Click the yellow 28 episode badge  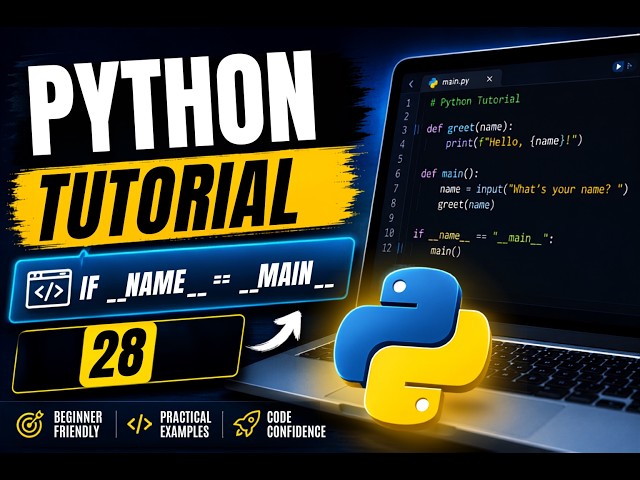click(x=118, y=353)
